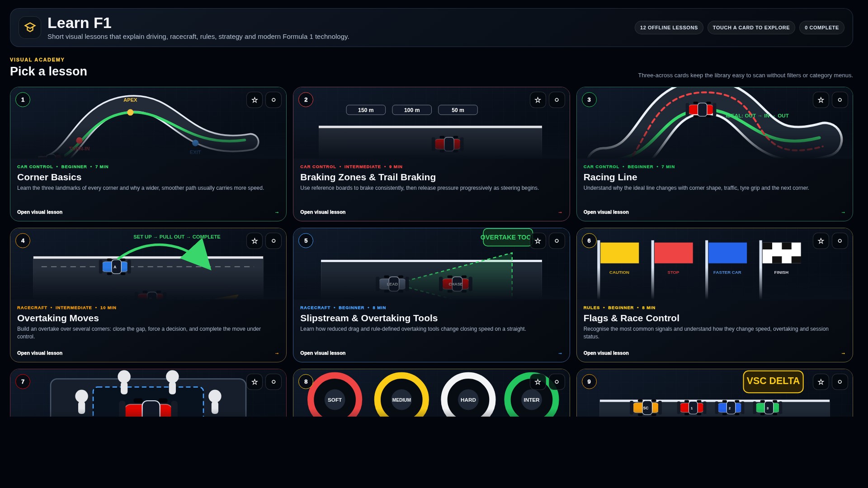Viewport: 868px width, 488px height.
Task: Click the arrow on Corner Basics card
Action: click(277, 212)
